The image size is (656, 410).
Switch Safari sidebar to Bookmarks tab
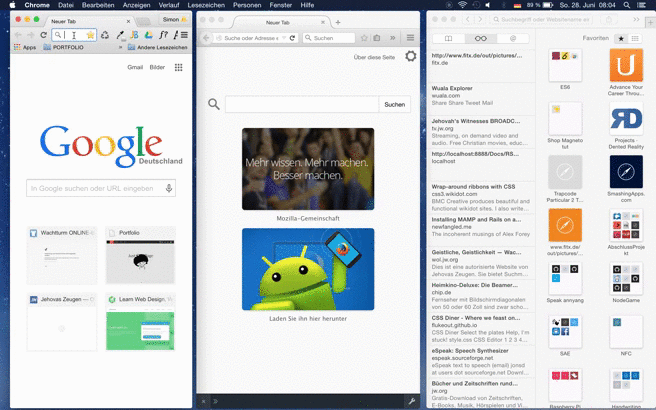[x=448, y=38]
